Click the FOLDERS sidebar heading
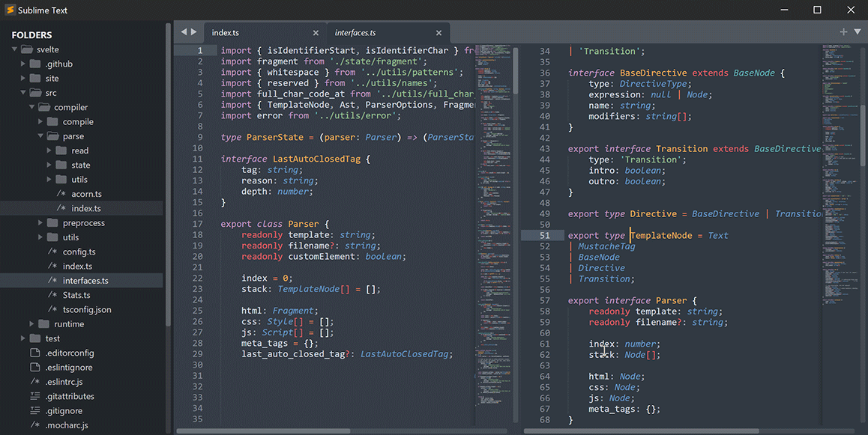Screen dimensions: 868x435 pos(31,35)
